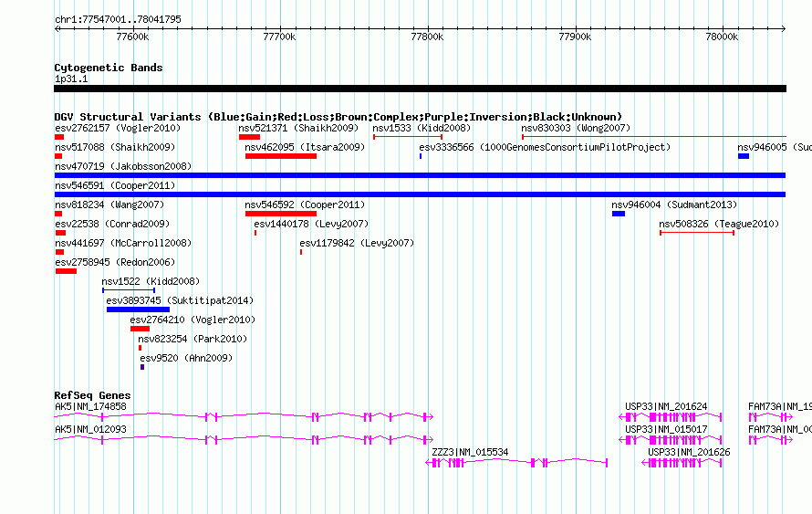This screenshot has width=812, height=514.
Task: Click the nsv946005 variant label
Action: click(x=775, y=147)
